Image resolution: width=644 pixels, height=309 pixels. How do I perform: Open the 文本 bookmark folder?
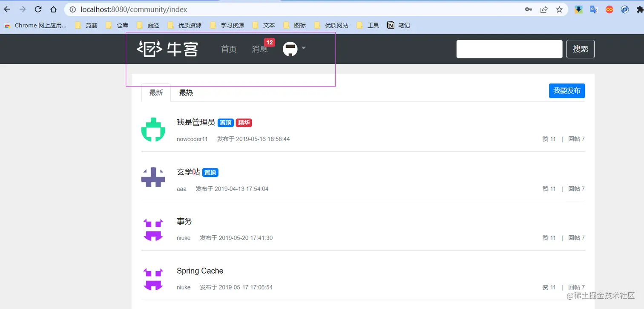click(264, 25)
